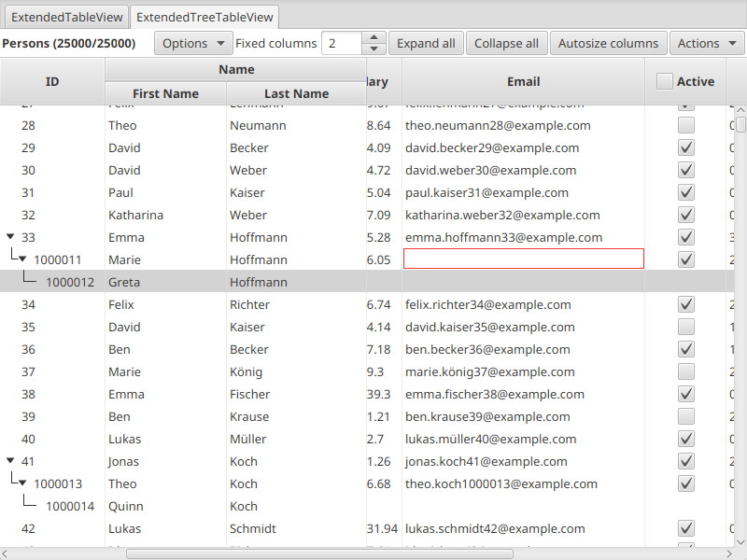Click the Email column header
Screen dimensions: 747x560
point(523,81)
